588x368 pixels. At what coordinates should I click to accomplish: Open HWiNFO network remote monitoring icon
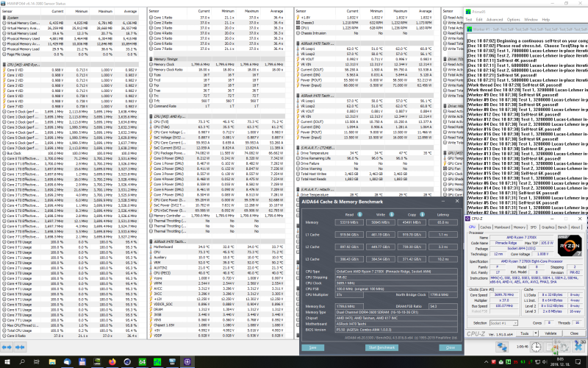tap(502, 347)
